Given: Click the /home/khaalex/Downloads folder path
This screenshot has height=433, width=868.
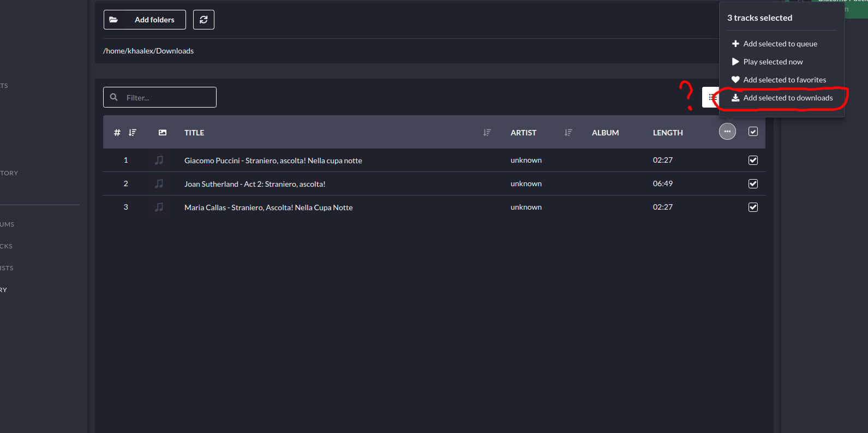Looking at the screenshot, I should pyautogui.click(x=148, y=51).
